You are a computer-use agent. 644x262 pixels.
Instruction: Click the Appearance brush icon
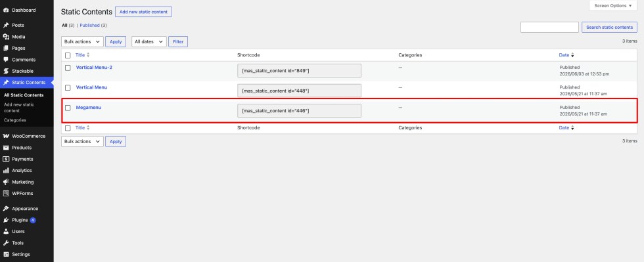[6, 209]
